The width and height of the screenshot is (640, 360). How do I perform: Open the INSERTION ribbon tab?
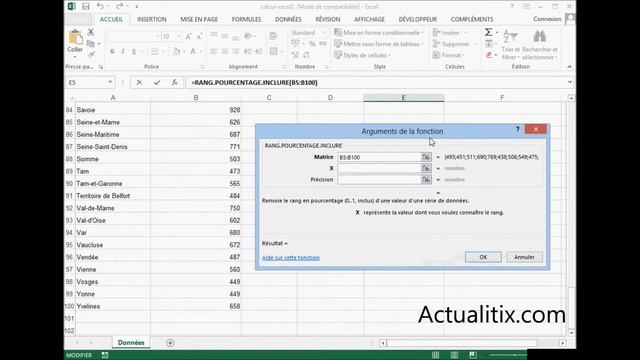point(152,19)
